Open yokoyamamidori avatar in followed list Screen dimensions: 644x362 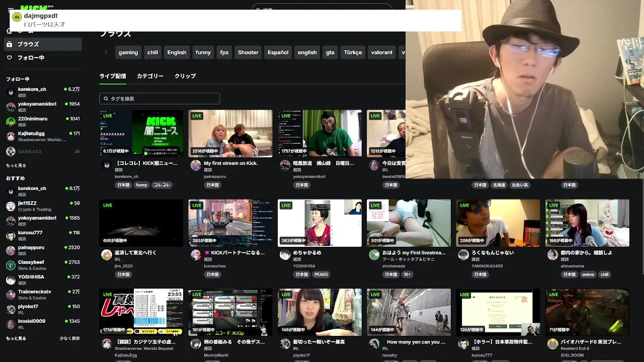(10, 107)
